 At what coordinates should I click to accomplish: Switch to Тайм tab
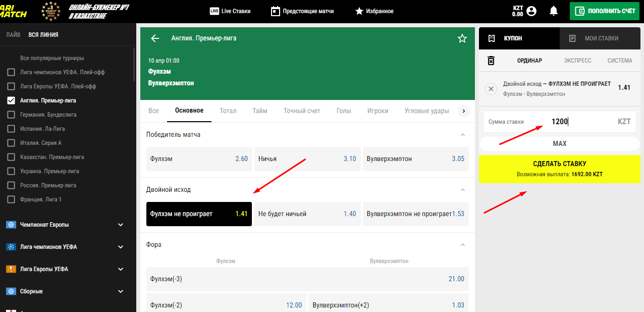coord(260,111)
